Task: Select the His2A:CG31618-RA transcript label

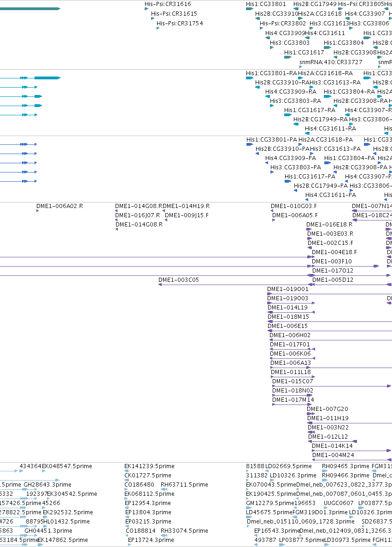Action: (x=325, y=73)
